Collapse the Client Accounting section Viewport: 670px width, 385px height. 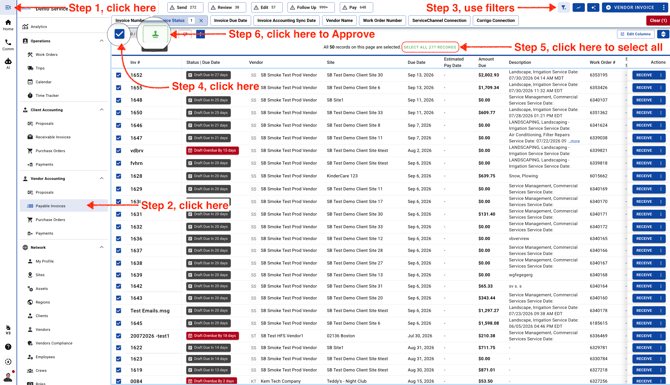pyautogui.click(x=101, y=110)
